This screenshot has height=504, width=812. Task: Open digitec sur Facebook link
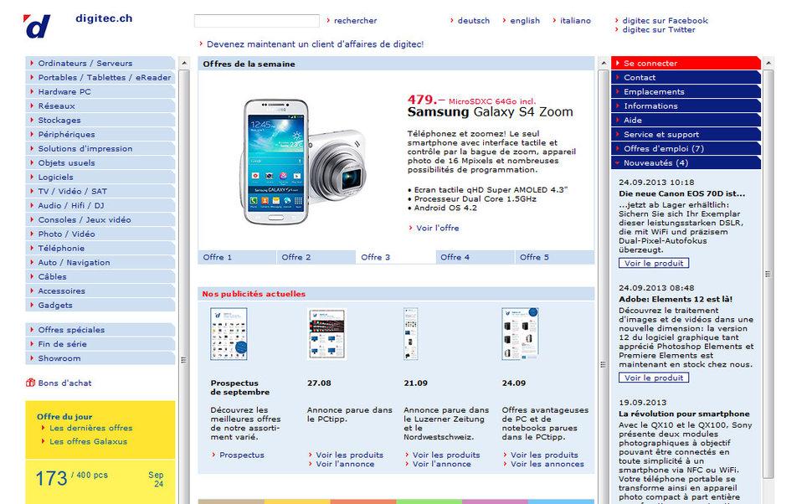coord(665,21)
